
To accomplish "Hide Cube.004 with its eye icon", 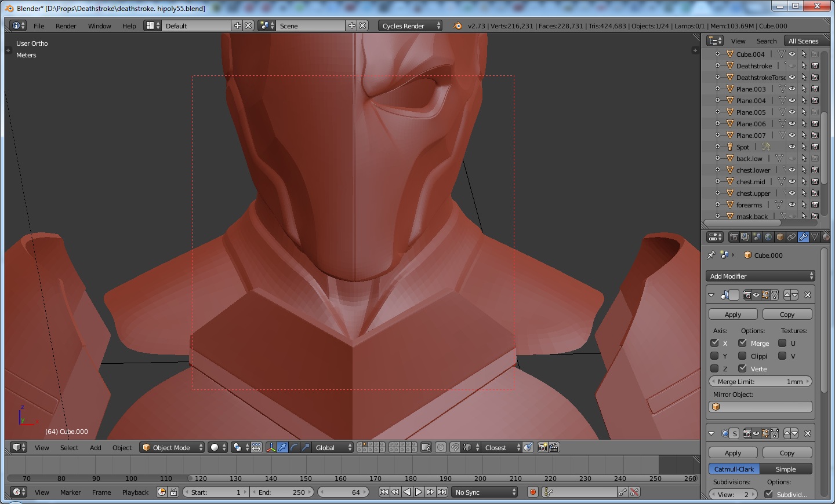I will pyautogui.click(x=792, y=54).
